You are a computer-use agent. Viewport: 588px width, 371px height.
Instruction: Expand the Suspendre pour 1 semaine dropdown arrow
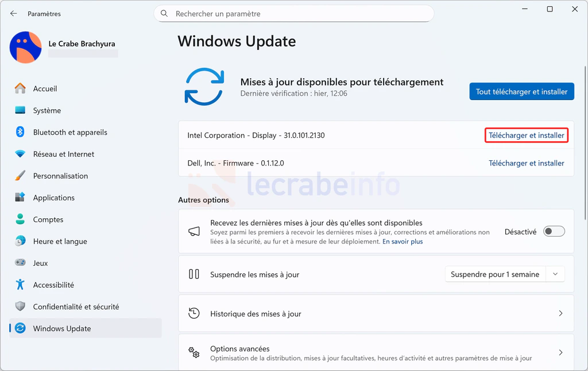click(x=555, y=275)
